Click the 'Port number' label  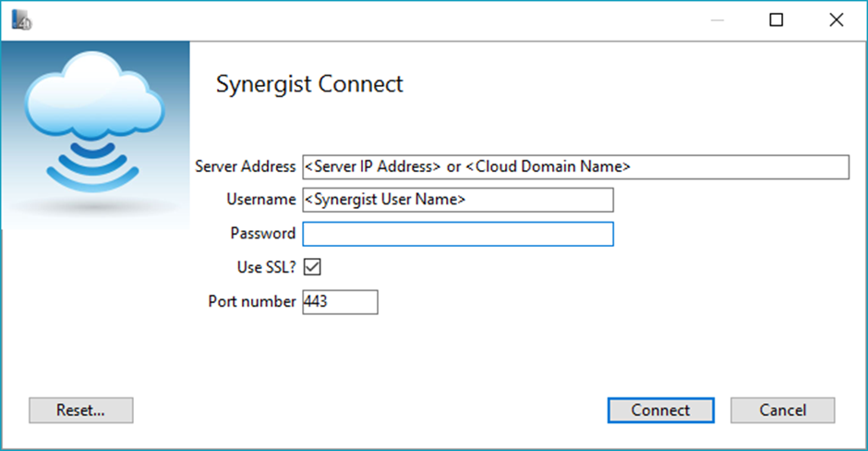(x=252, y=302)
